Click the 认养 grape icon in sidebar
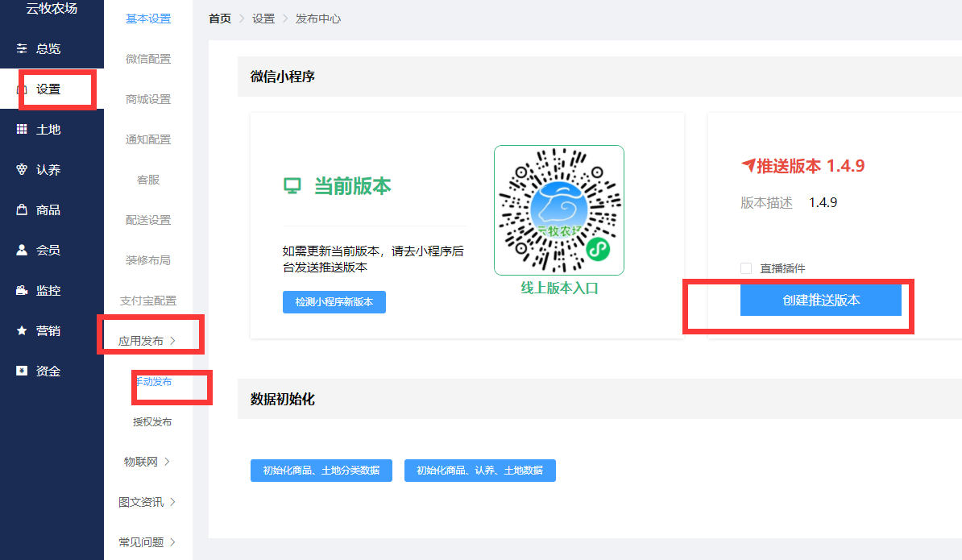The image size is (962, 560). (22, 169)
